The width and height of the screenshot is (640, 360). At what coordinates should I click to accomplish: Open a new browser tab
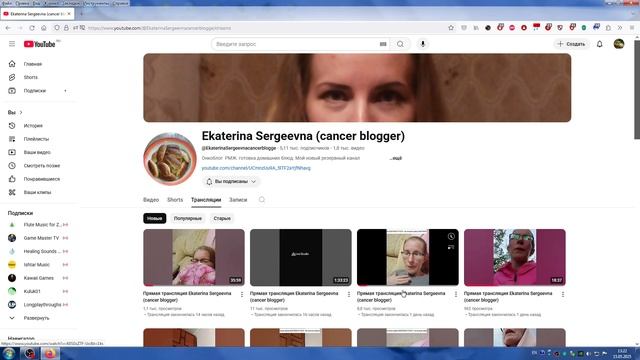81,14
